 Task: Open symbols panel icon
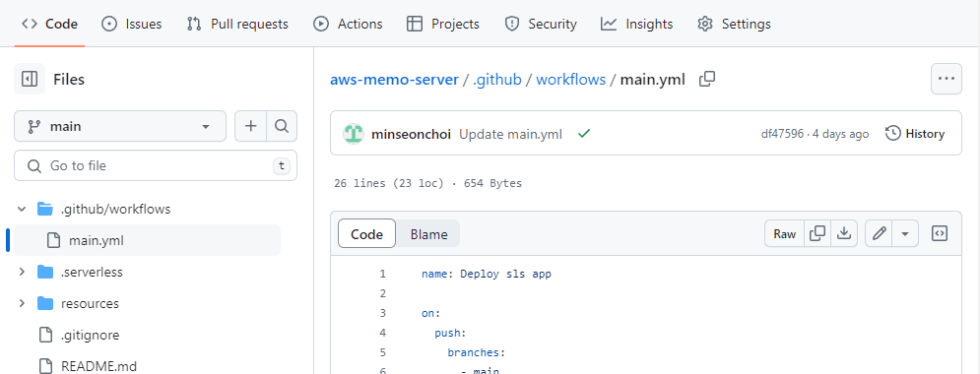[x=940, y=233]
